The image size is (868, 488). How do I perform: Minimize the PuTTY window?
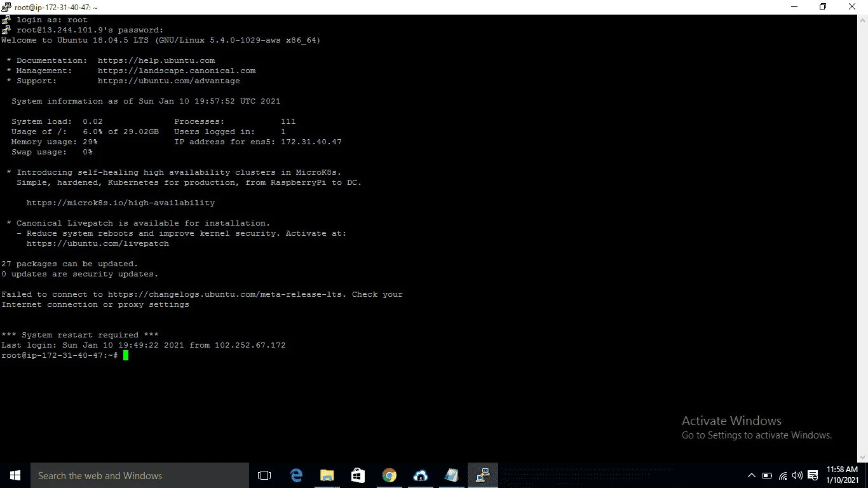pyautogui.click(x=794, y=7)
